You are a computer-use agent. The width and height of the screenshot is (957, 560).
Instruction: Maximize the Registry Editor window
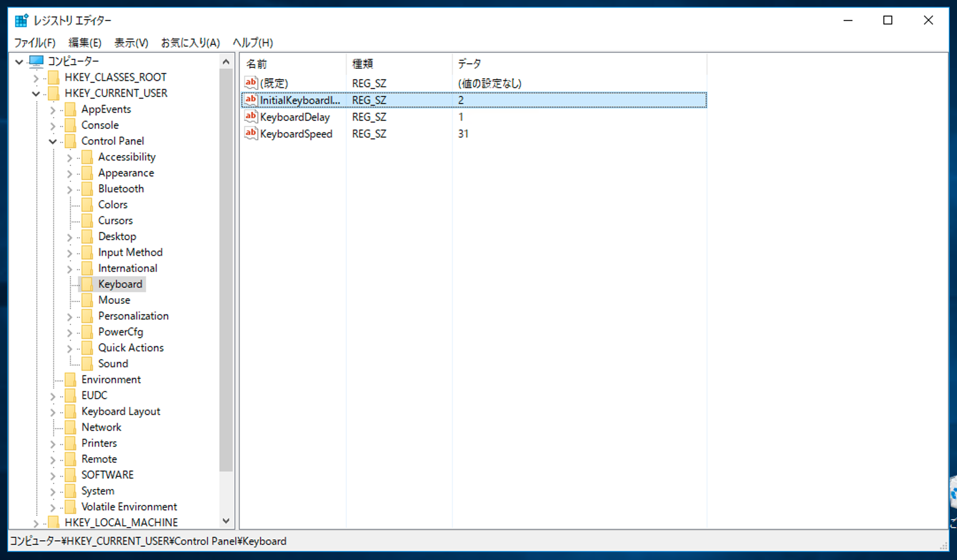click(888, 20)
